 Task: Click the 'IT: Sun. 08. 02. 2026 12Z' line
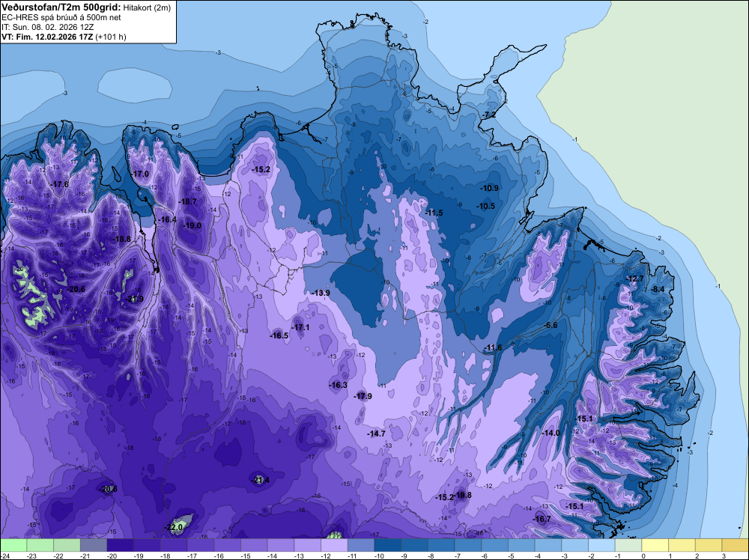pos(47,27)
